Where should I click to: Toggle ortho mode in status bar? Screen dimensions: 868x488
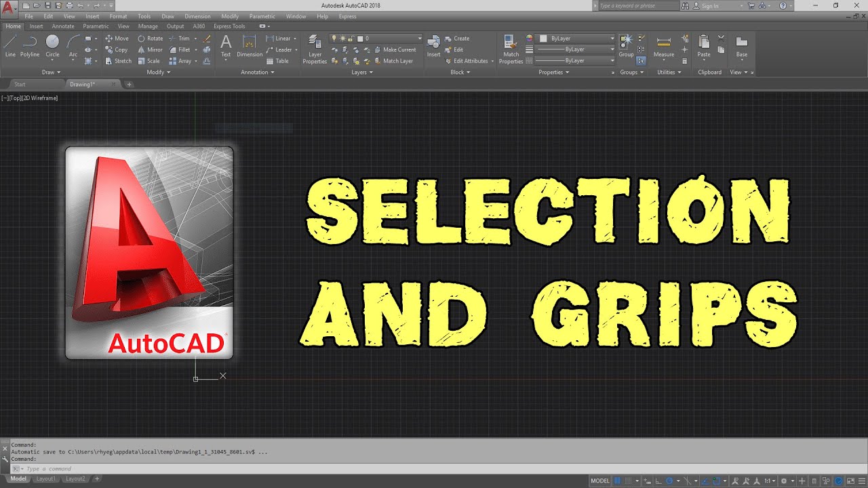pos(659,481)
